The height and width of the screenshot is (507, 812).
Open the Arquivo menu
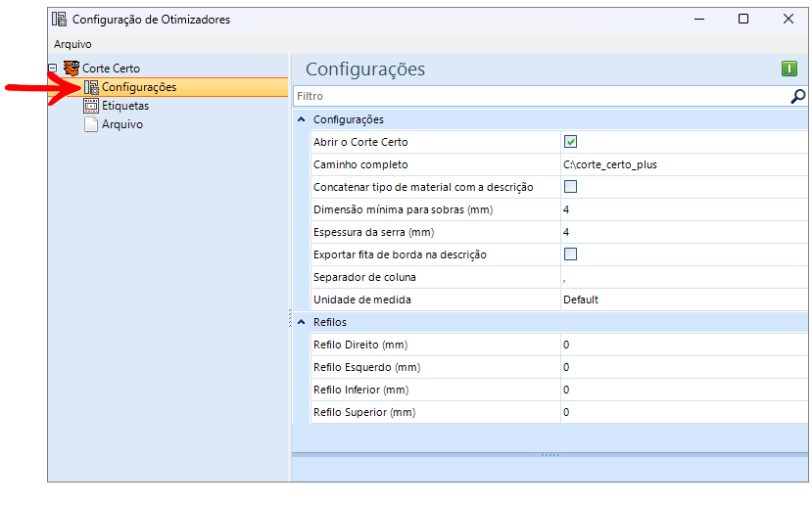point(72,44)
